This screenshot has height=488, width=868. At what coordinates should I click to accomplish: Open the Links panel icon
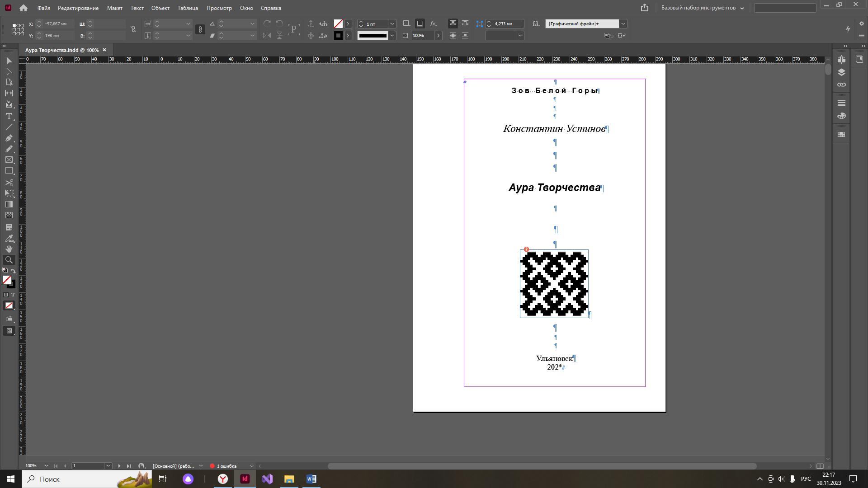point(841,85)
